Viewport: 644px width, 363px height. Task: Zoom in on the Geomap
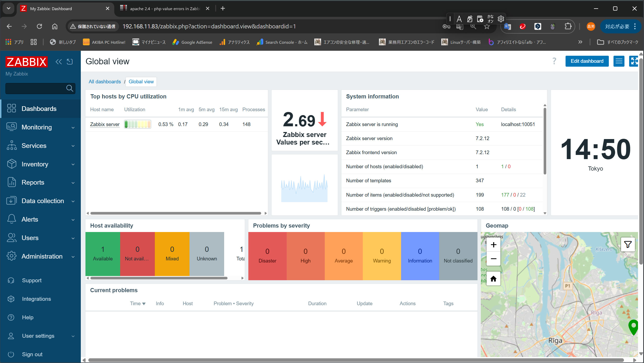[x=493, y=245]
